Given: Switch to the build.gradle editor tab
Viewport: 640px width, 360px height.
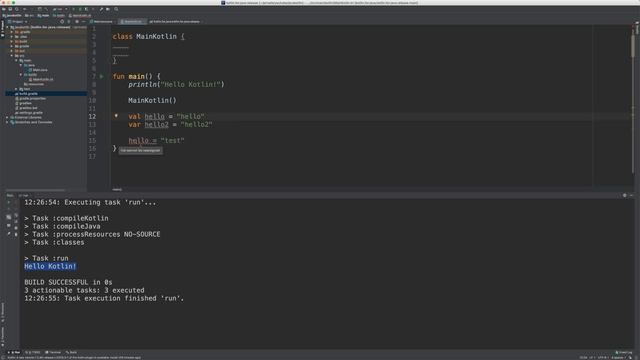Looking at the screenshot, I should [175, 22].
